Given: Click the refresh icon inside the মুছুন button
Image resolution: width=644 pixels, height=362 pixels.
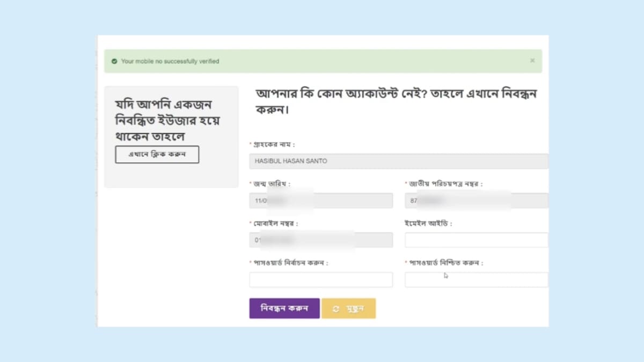Looking at the screenshot, I should (336, 308).
